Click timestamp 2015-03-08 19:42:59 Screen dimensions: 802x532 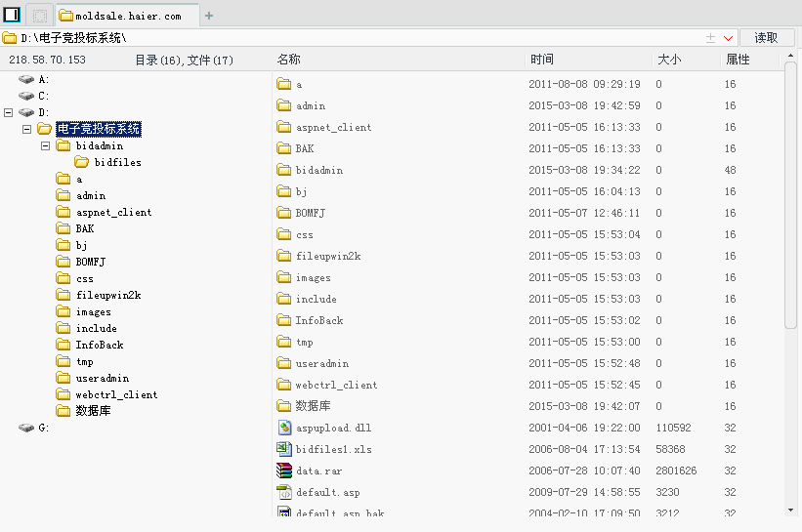click(x=584, y=105)
